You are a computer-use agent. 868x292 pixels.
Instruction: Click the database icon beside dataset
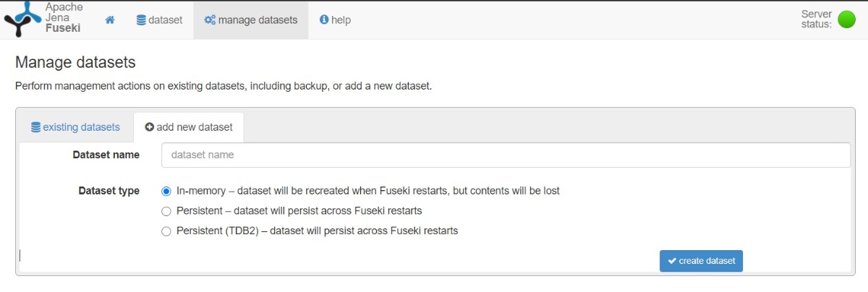(x=140, y=20)
